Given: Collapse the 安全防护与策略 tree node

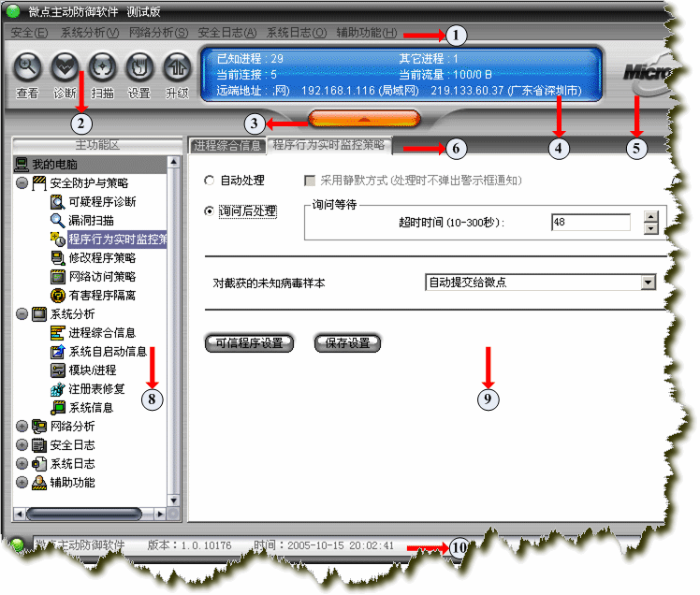Looking at the screenshot, I should [x=22, y=182].
